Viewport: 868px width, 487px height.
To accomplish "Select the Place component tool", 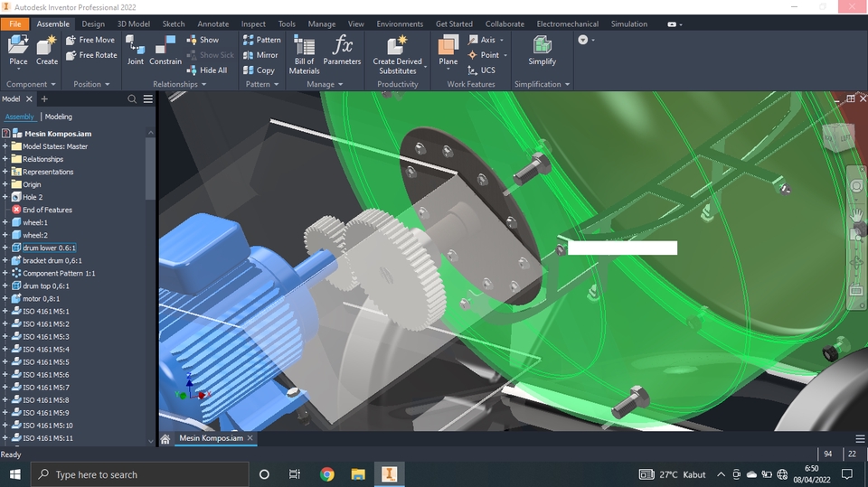I will (x=18, y=51).
